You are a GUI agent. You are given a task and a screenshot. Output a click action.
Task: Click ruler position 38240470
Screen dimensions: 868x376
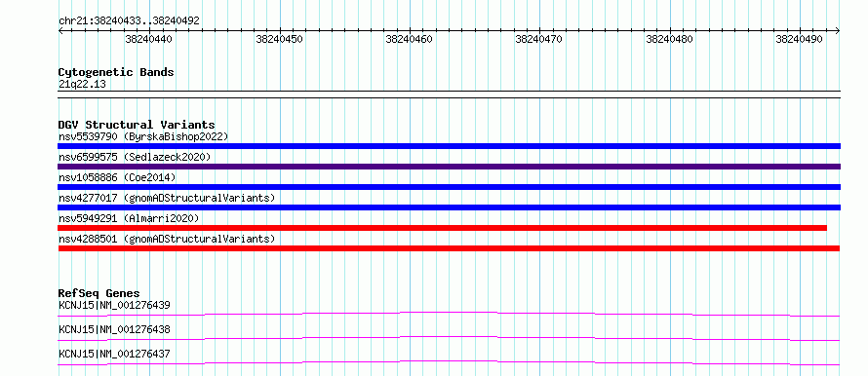coord(538,39)
